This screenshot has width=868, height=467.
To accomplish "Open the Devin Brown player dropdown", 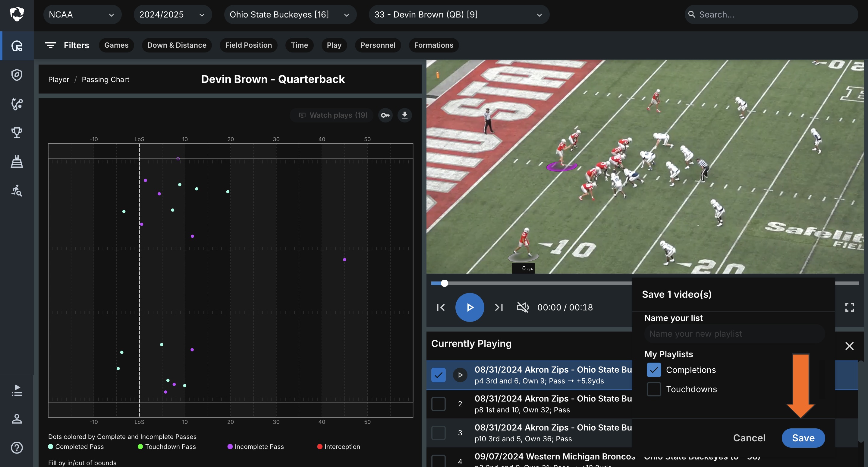I will pyautogui.click(x=459, y=14).
